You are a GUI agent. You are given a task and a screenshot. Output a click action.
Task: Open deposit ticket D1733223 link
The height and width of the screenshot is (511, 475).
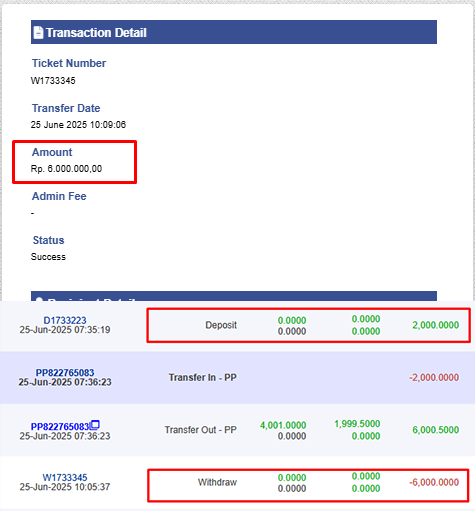click(x=65, y=320)
